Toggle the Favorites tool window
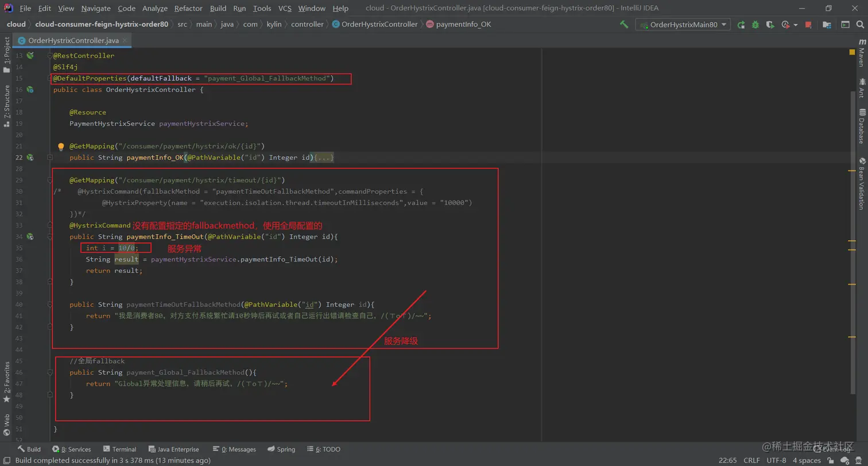Image resolution: width=868 pixels, height=466 pixels. (6, 382)
